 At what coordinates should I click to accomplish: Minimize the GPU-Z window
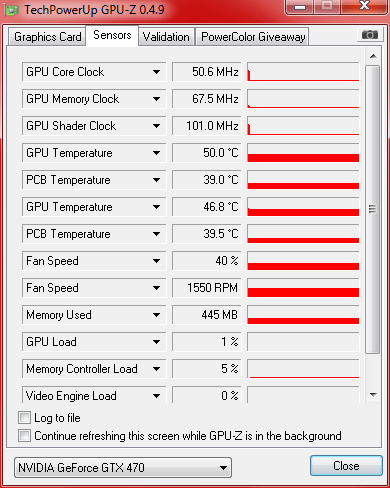click(x=300, y=7)
